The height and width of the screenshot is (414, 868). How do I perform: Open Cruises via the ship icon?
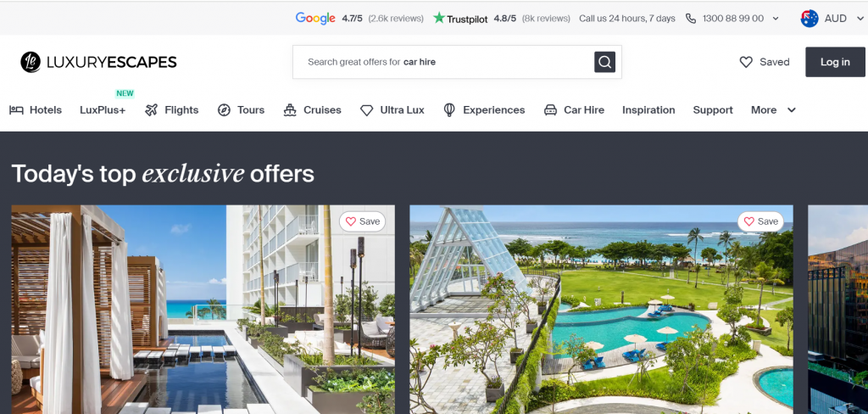290,109
